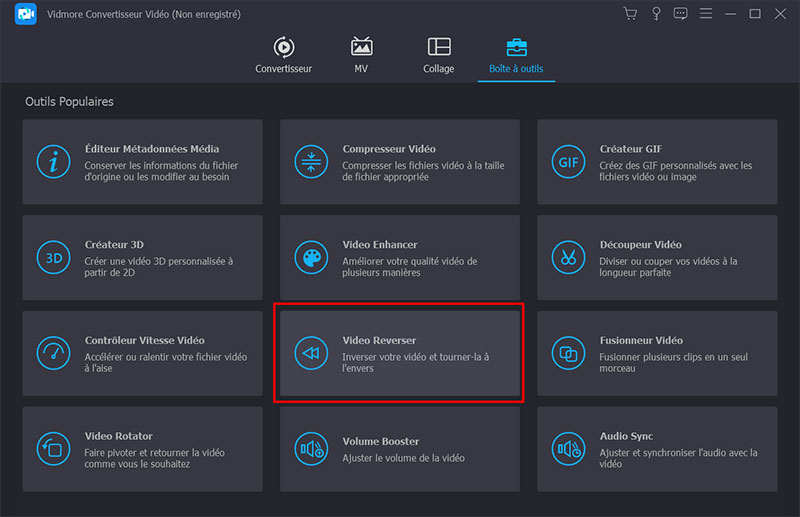Open the MV tab
This screenshot has height=517, width=800.
point(361,56)
